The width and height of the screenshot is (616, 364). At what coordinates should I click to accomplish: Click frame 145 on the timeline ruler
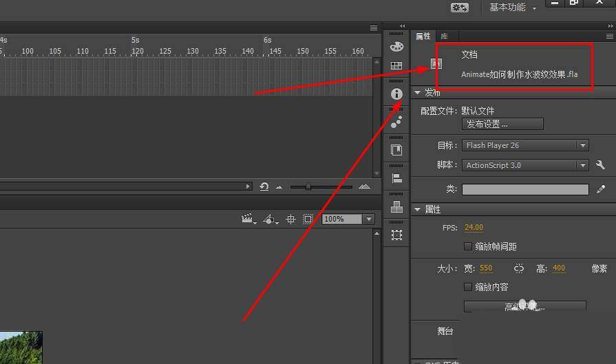275,51
